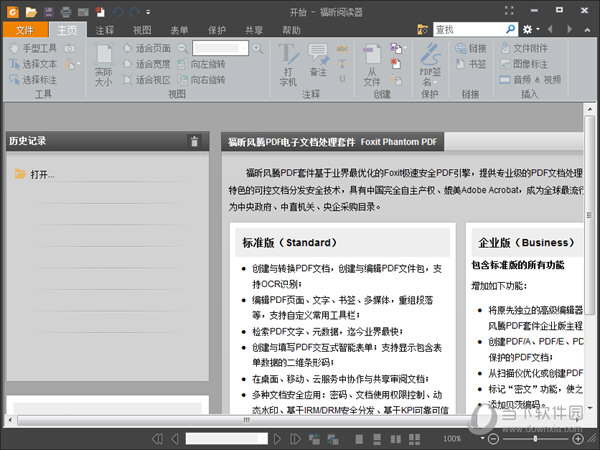Click 适合页面 fit page
Viewport: 600px width, 450px height.
point(147,48)
